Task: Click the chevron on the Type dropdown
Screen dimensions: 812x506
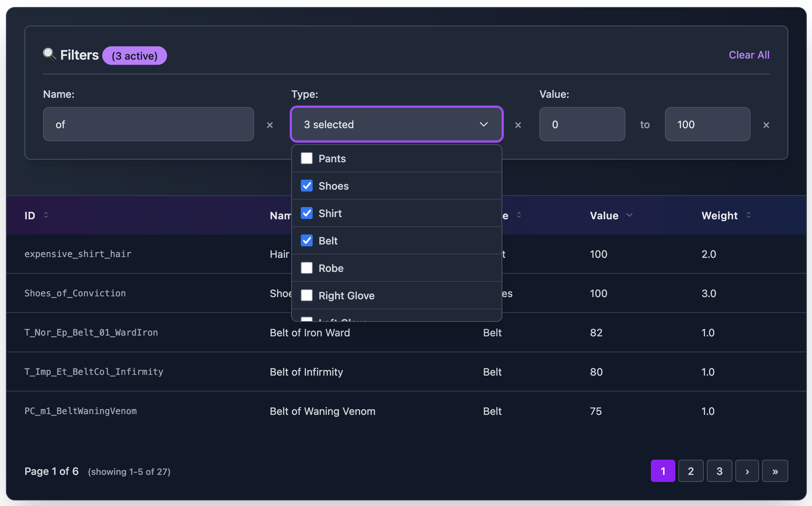Action: [484, 124]
